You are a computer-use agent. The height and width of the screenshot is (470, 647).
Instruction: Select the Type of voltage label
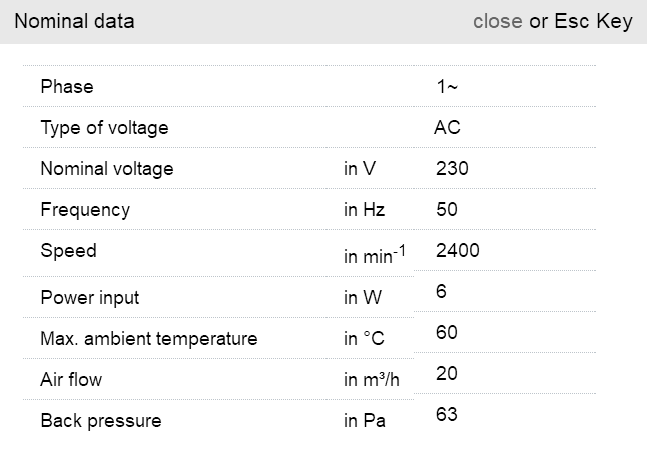(x=104, y=128)
